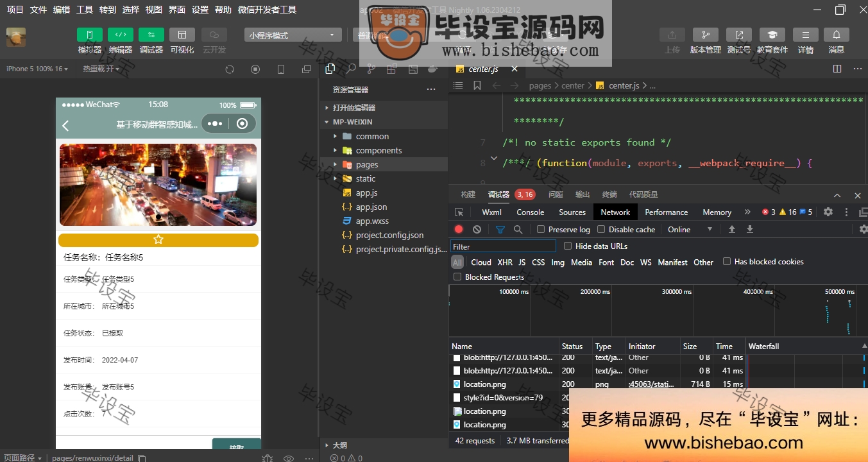This screenshot has height=462, width=868.
Task: Open 版本管理 version control
Action: click(x=706, y=35)
